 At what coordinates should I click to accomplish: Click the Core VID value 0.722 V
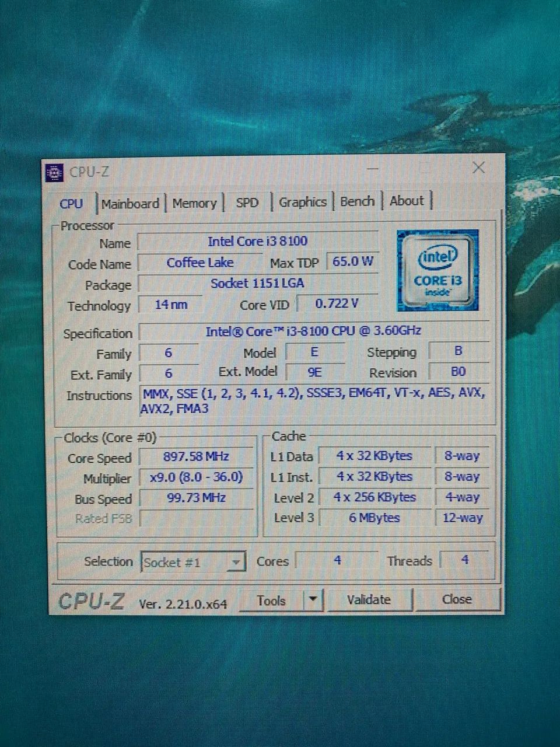tap(337, 303)
